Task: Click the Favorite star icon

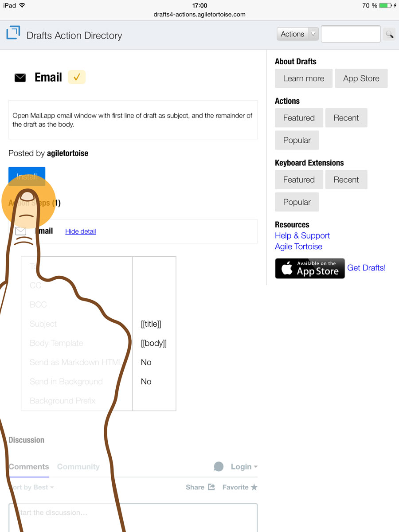Action: (x=254, y=487)
